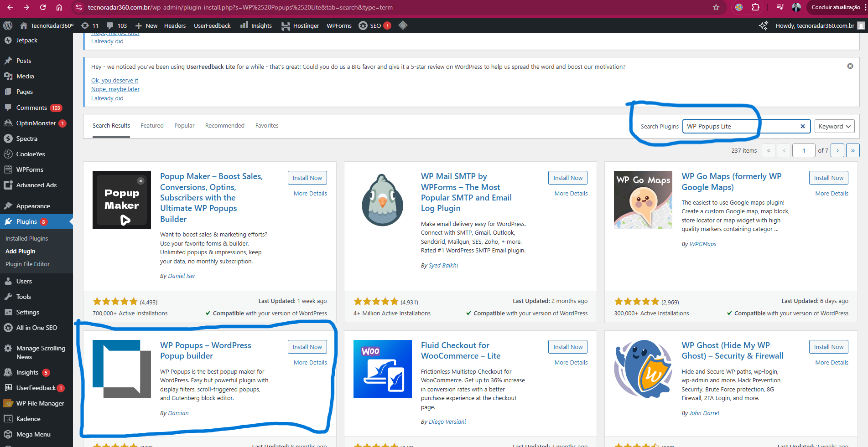Click the Popup Maker plugin thumbnail

pos(121,200)
